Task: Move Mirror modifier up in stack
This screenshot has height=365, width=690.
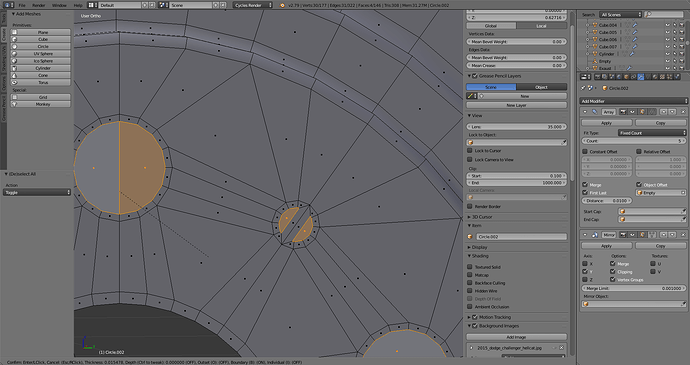Action: click(x=664, y=235)
